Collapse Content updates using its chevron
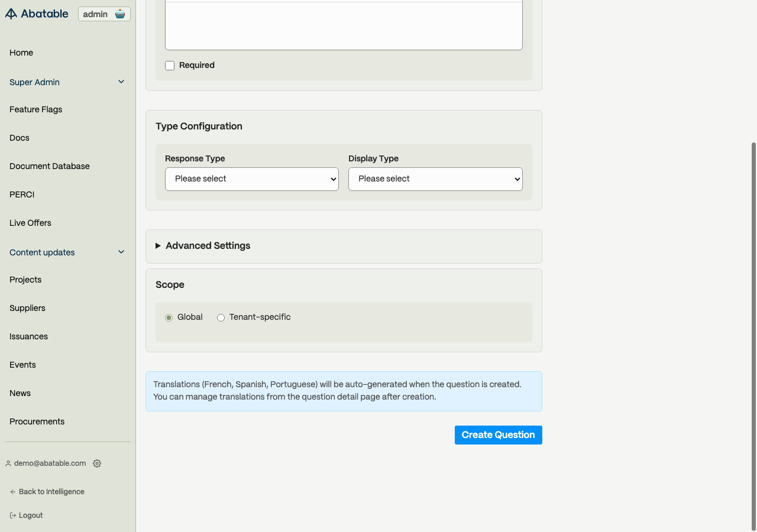757x532 pixels. [121, 252]
